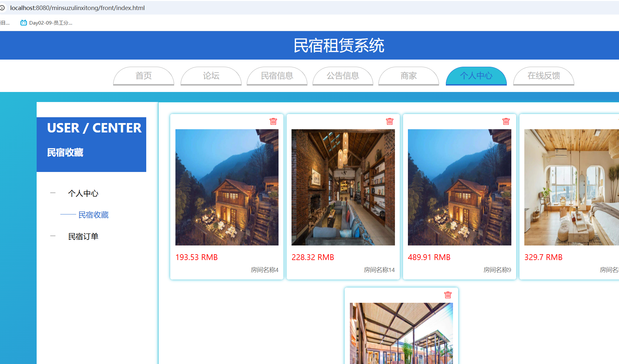Open the 329.7 RMB room photo

(x=572, y=187)
